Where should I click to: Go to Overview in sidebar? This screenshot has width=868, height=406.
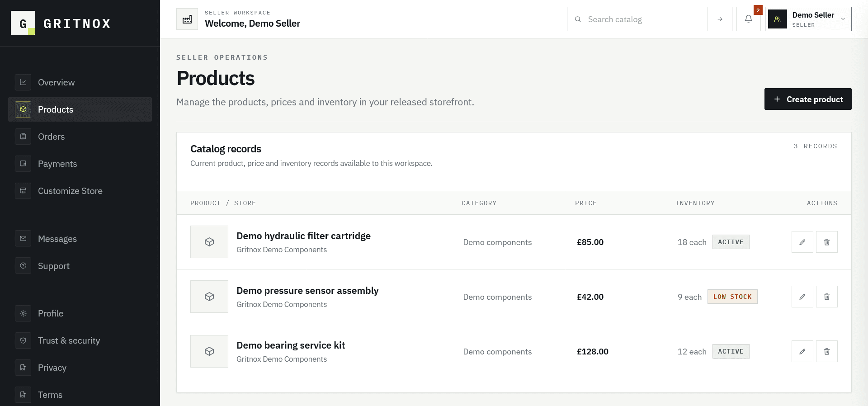coord(80,82)
